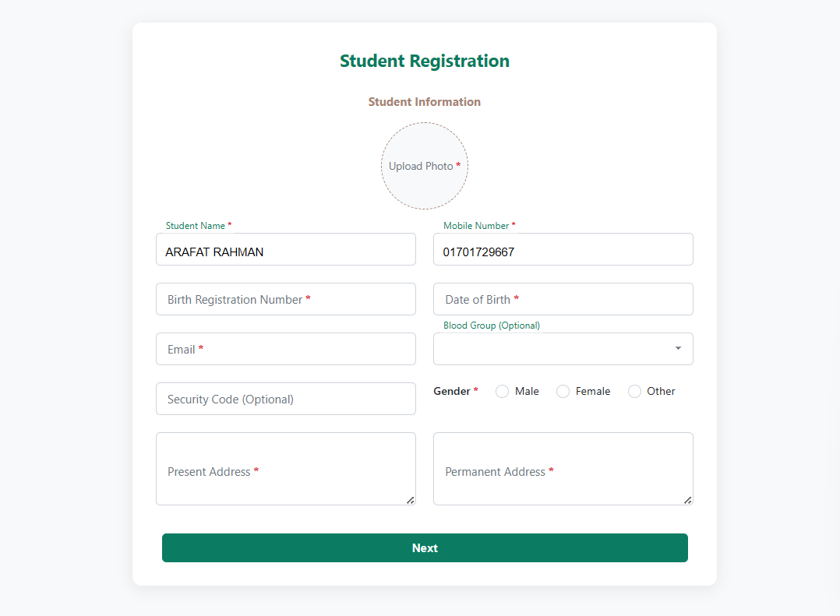Image resolution: width=840 pixels, height=616 pixels.
Task: Choose the Female radio button
Action: (563, 391)
